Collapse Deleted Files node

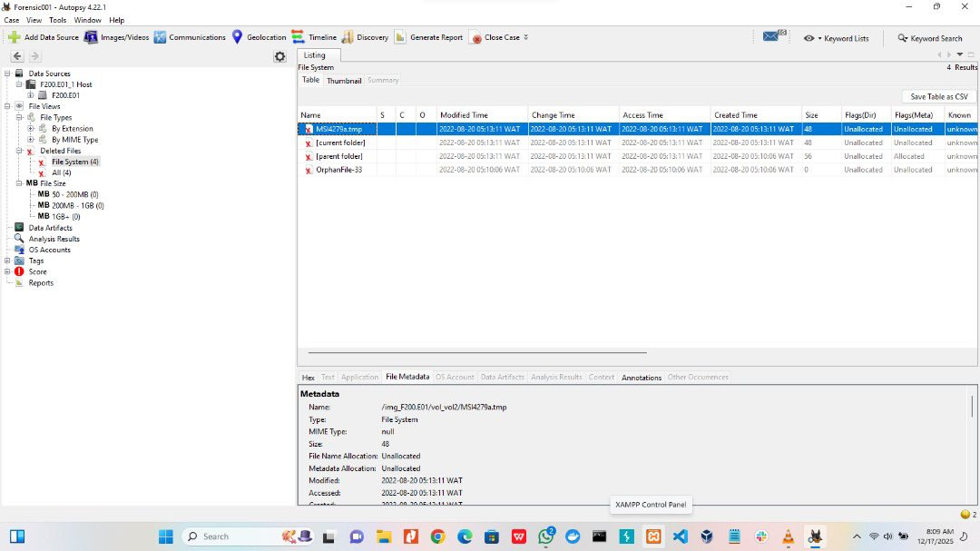[19, 151]
